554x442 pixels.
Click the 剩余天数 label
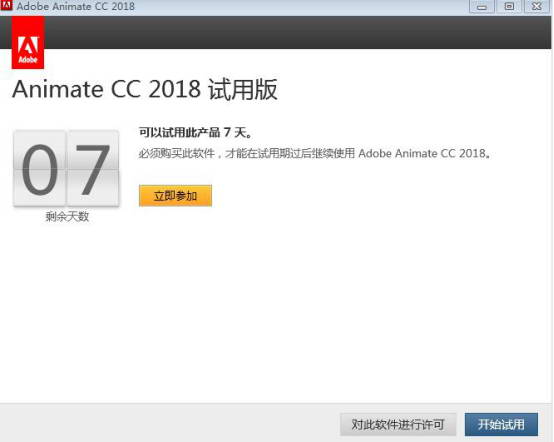pos(67,216)
